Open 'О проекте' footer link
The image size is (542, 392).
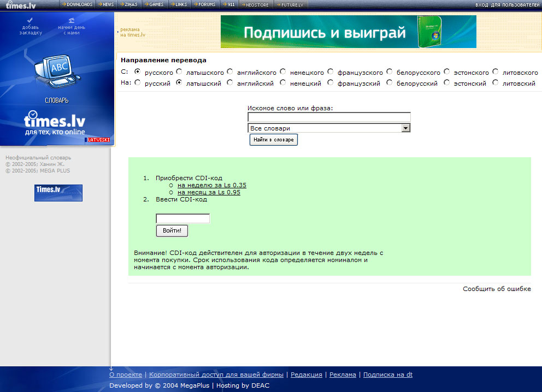click(x=126, y=375)
